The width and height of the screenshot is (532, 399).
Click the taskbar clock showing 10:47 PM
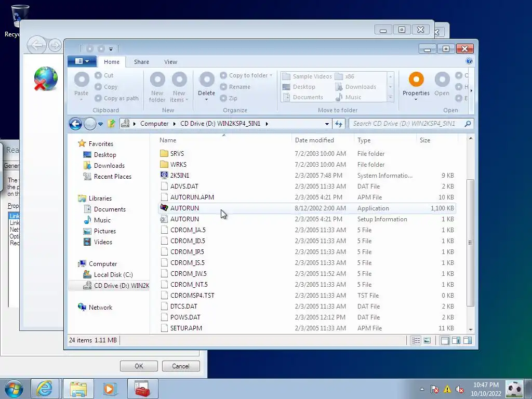click(486, 389)
